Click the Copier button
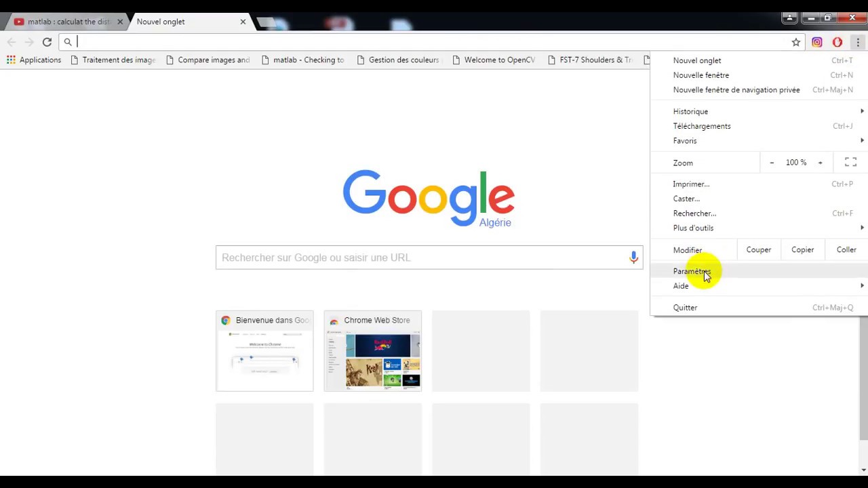This screenshot has width=868, height=488. (x=802, y=249)
